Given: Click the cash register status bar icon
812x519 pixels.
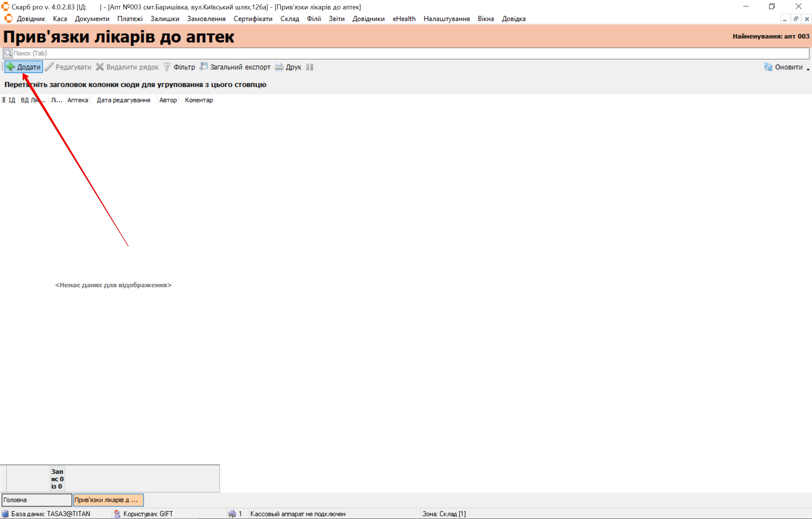Looking at the screenshot, I should 232,514.
